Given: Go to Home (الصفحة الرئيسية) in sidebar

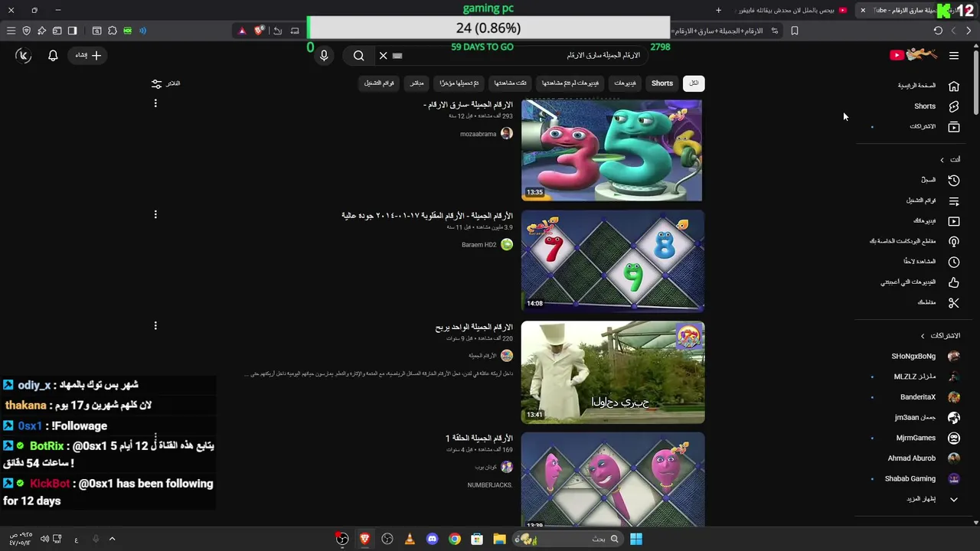Looking at the screenshot, I should 929,86.
